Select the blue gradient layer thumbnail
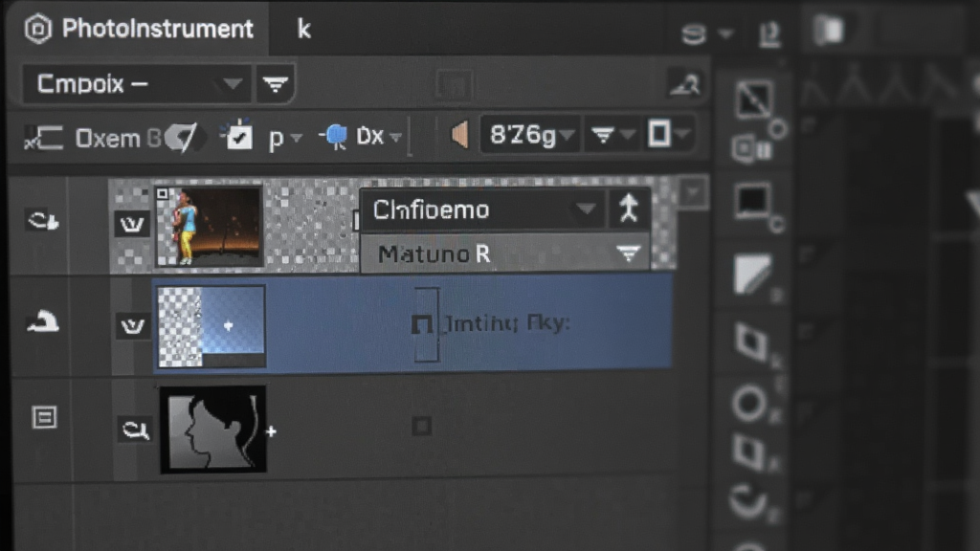Viewport: 980px width, 551px height. 212,326
